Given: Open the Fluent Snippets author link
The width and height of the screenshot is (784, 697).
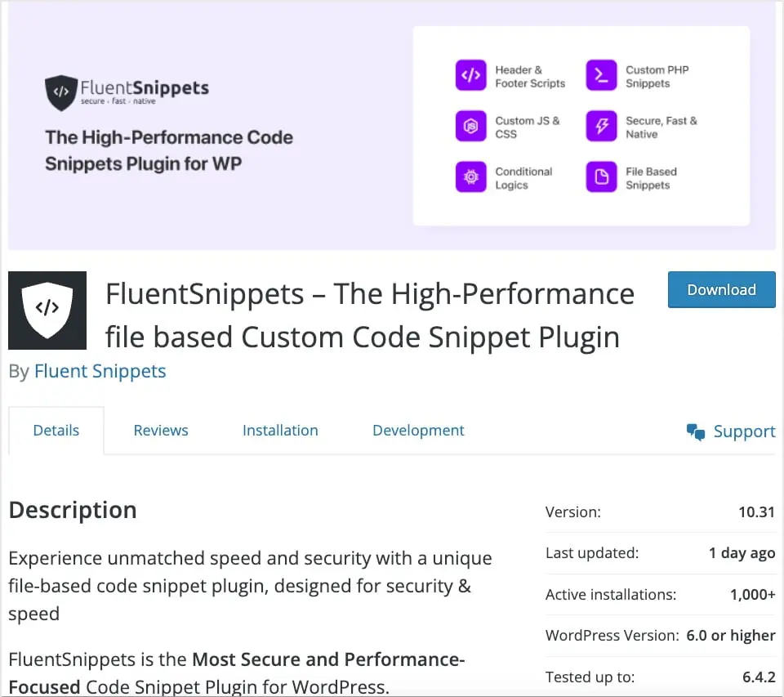Looking at the screenshot, I should [100, 371].
